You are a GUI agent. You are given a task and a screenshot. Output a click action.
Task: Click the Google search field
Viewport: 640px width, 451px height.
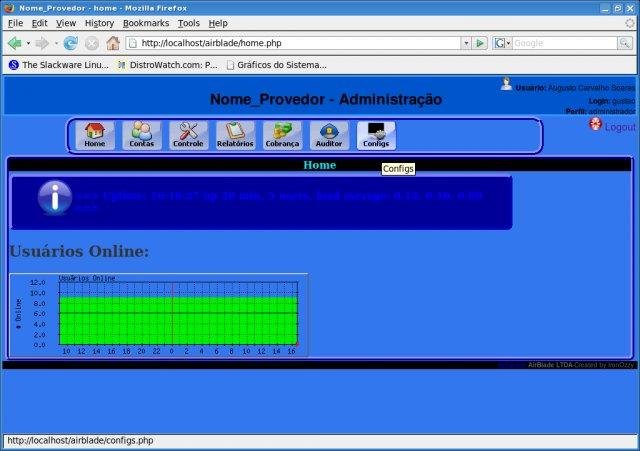pos(565,43)
